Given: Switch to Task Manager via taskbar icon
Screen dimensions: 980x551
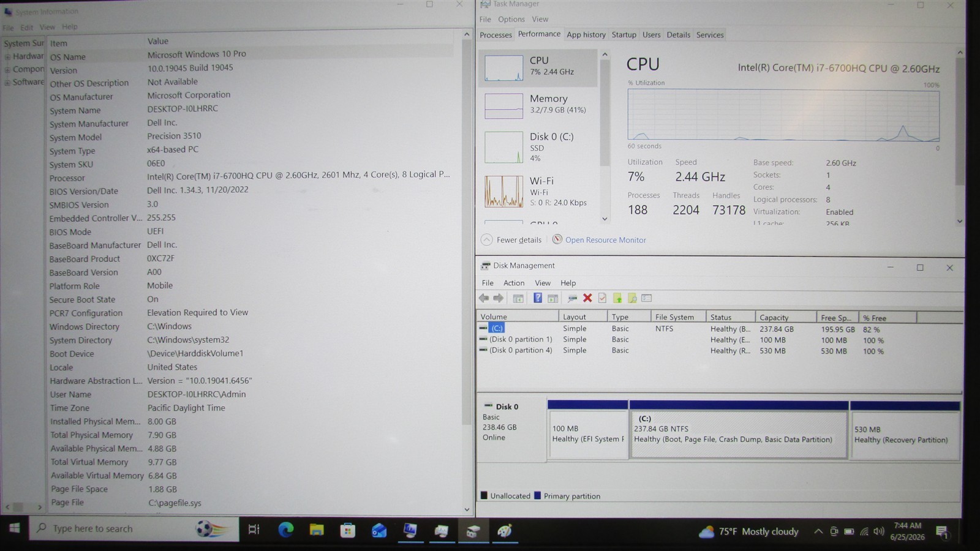Looking at the screenshot, I should click(442, 530).
